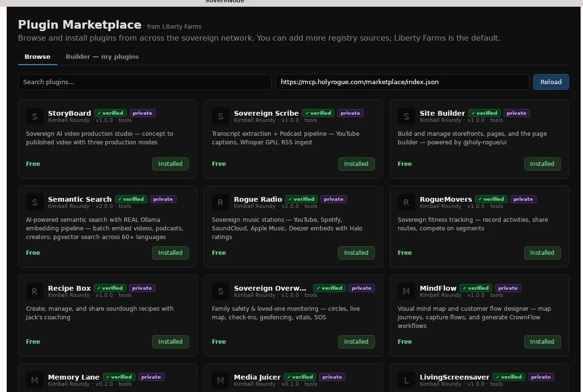Click the verified badge on Semantic Search

click(131, 199)
